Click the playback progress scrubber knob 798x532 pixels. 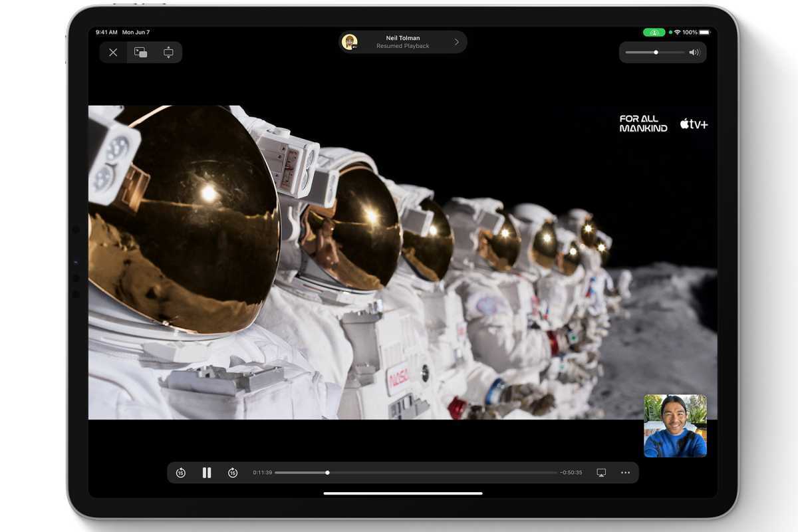pos(327,473)
